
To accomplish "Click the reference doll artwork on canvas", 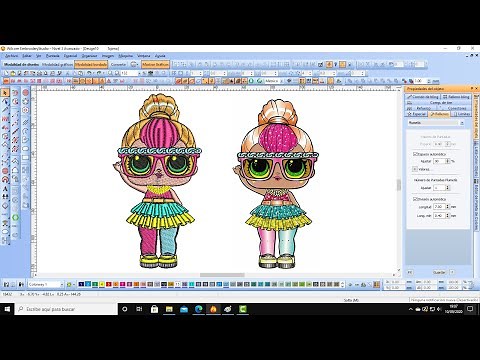I will click(276, 184).
